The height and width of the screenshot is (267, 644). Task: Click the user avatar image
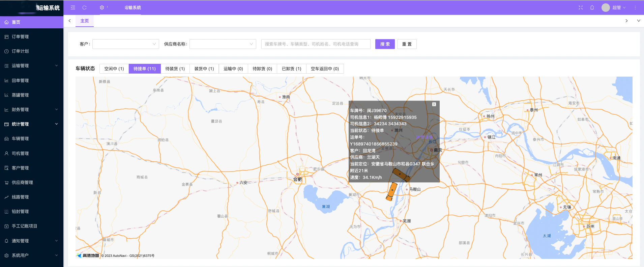point(606,7)
